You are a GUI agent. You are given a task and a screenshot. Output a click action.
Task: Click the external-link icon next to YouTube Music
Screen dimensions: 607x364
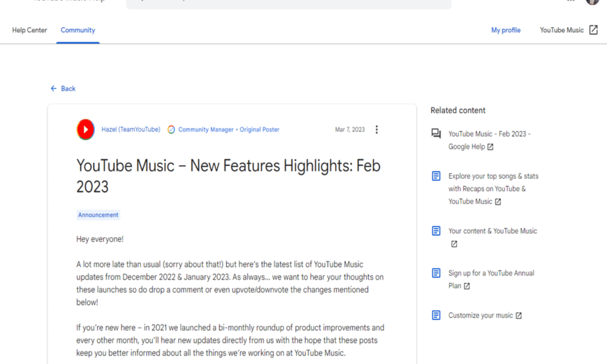click(x=593, y=30)
